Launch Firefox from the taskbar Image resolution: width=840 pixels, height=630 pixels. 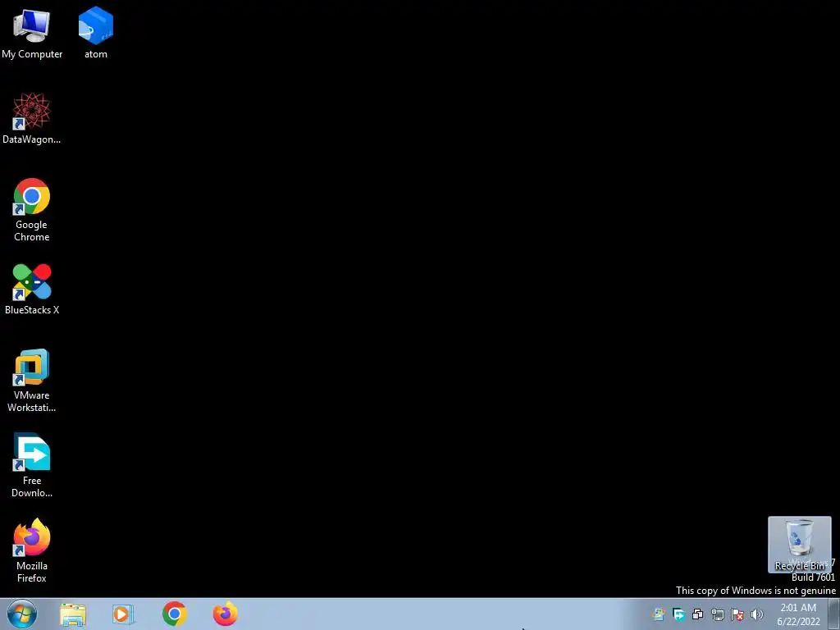[226, 614]
